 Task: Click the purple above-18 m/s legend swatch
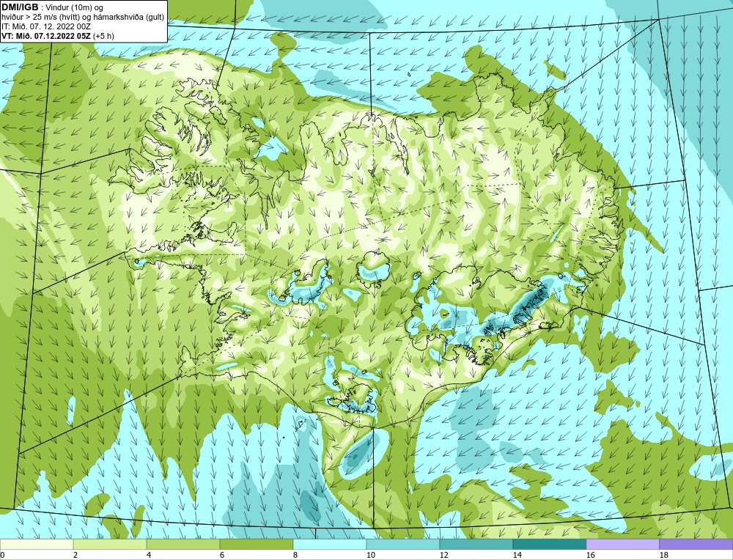(x=696, y=545)
